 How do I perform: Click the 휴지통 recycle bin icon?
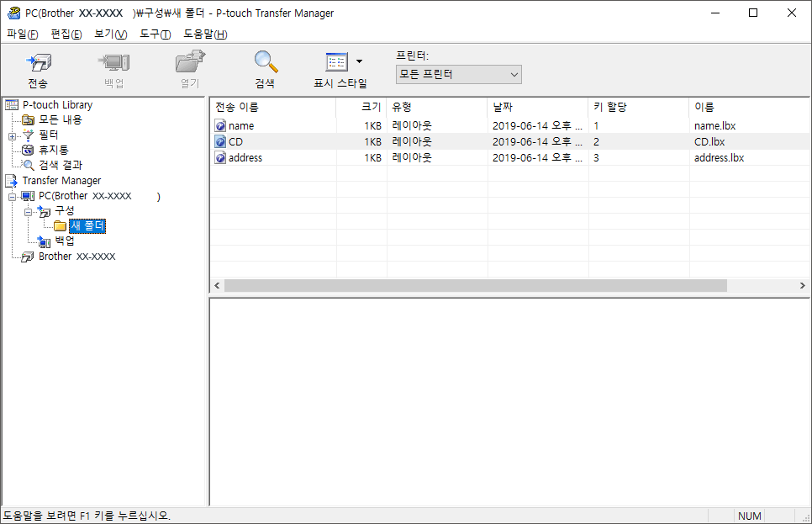[28, 151]
